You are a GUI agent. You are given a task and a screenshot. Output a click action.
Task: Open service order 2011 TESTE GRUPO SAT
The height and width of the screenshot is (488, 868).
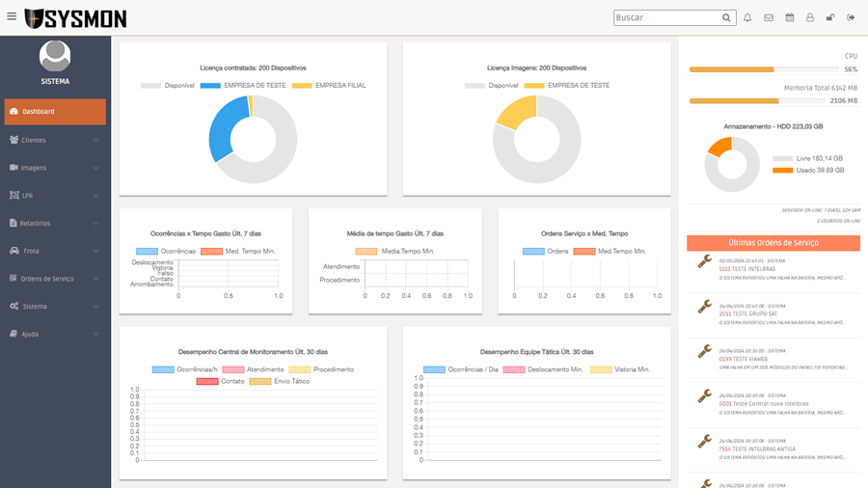tap(747, 313)
